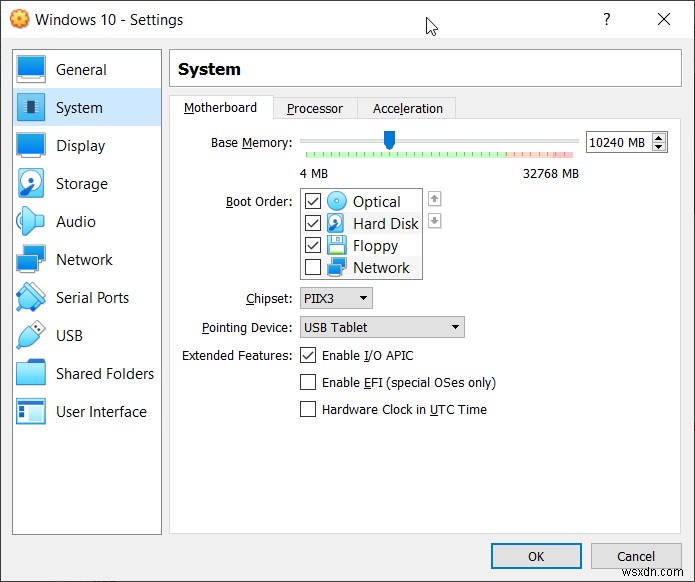Click the Cancel button
The image size is (695, 582).
(636, 556)
